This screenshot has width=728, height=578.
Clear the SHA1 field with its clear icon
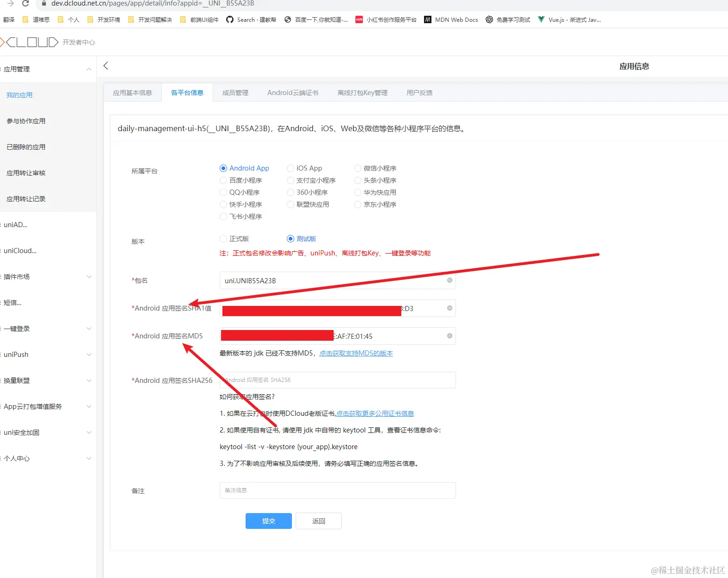[x=449, y=308]
